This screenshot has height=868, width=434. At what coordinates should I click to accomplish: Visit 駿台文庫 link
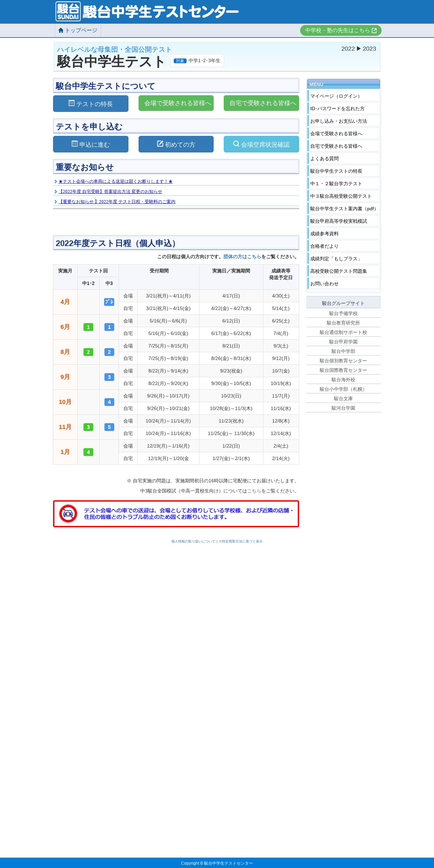click(343, 399)
